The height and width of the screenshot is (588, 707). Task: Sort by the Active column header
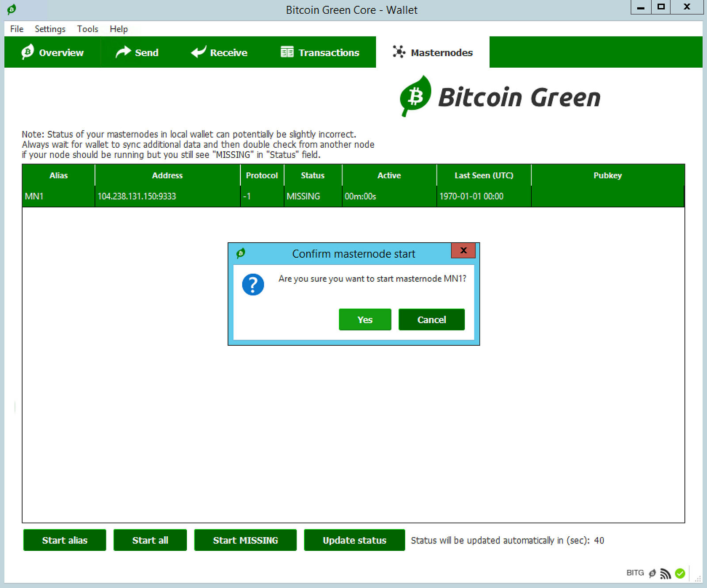coord(389,176)
